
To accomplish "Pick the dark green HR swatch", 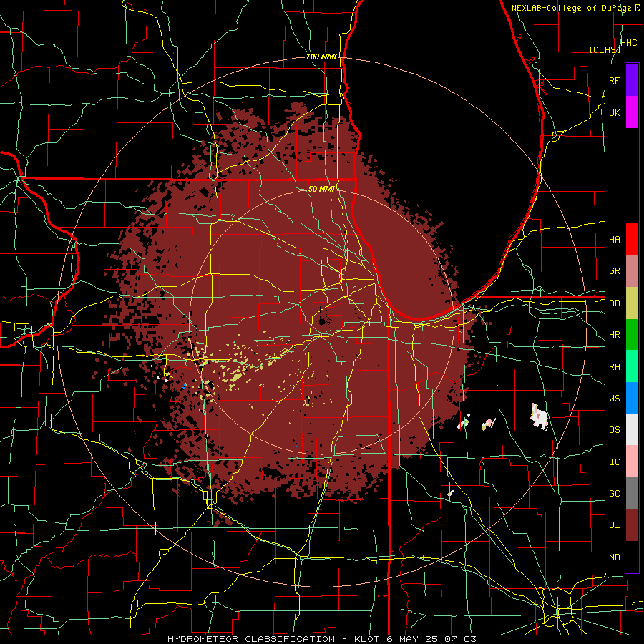I will (632, 335).
